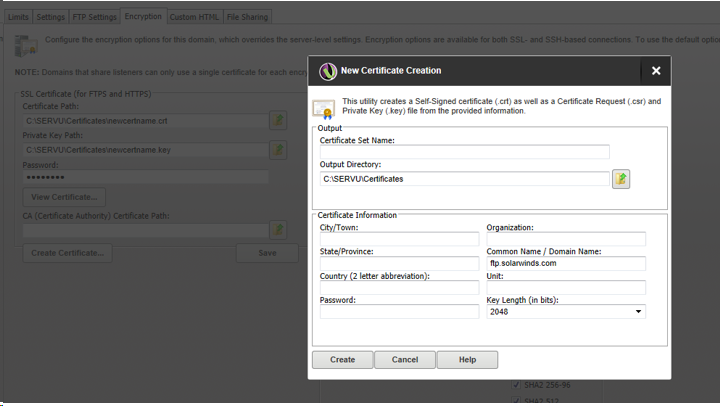Click the Cancel button

tap(405, 360)
